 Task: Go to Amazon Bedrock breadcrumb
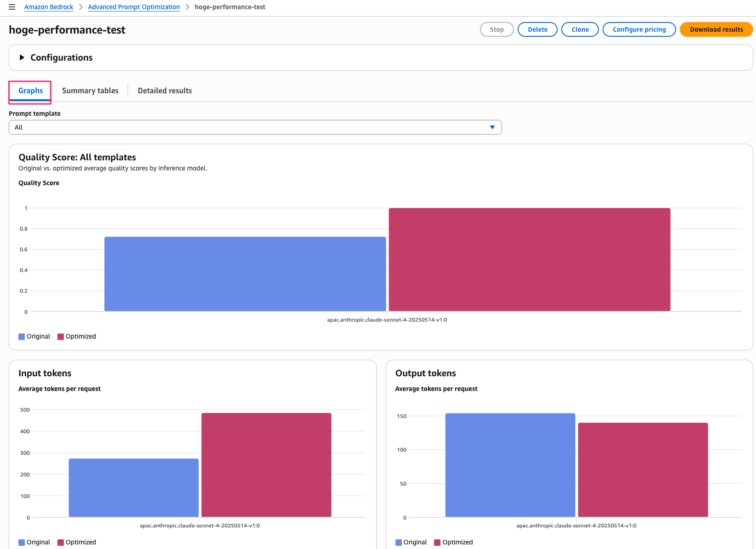(49, 7)
